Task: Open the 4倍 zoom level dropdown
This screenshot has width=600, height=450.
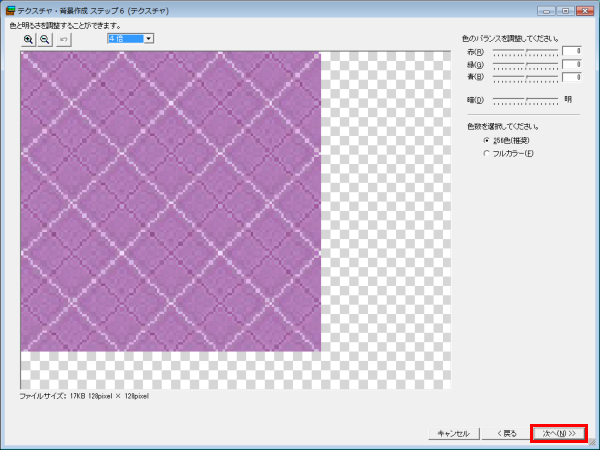Action: 149,38
